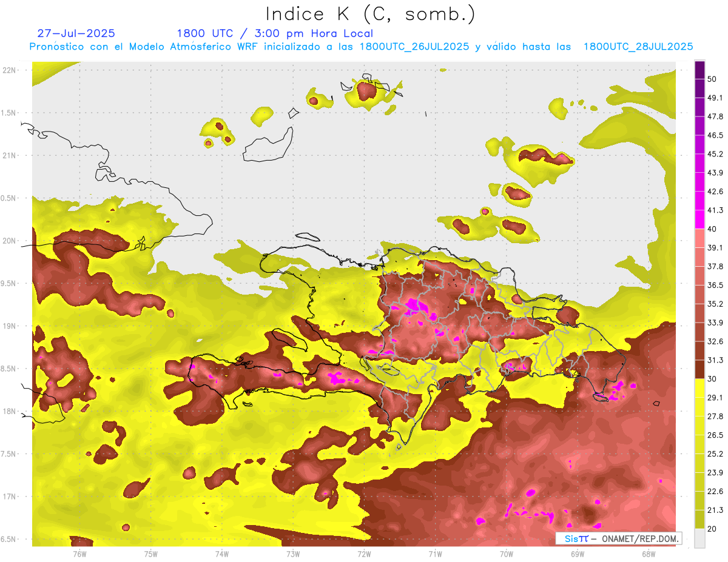The height and width of the screenshot is (562, 728).
Task: Click the longitude axis label '72W'
Action: coord(364,554)
